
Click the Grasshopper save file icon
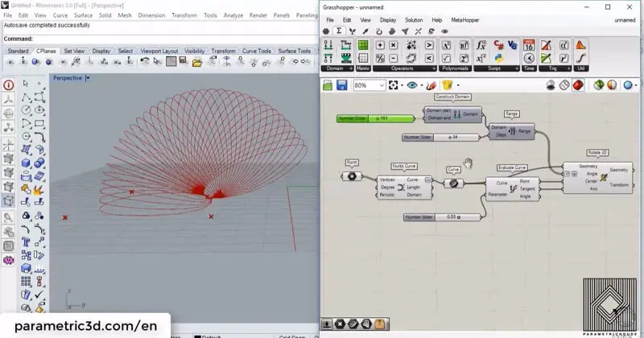pyautogui.click(x=341, y=85)
